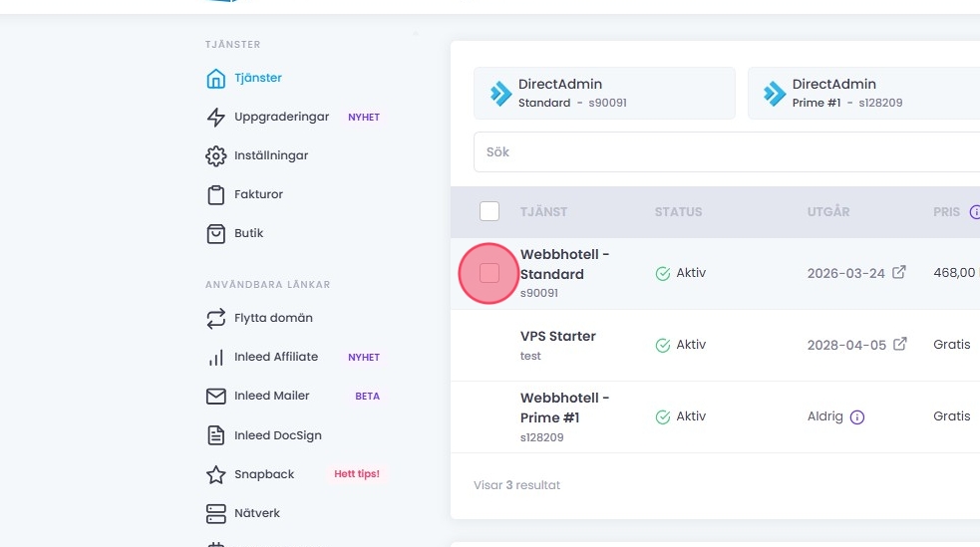The height and width of the screenshot is (547, 980).
Task: Go to Nätverk in the sidebar
Action: [257, 514]
